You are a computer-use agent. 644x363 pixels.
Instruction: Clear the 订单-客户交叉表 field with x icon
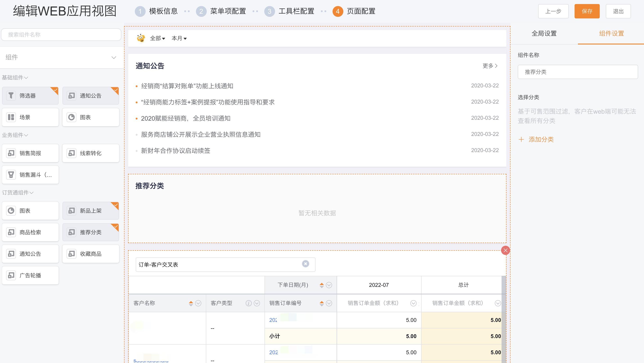305,264
